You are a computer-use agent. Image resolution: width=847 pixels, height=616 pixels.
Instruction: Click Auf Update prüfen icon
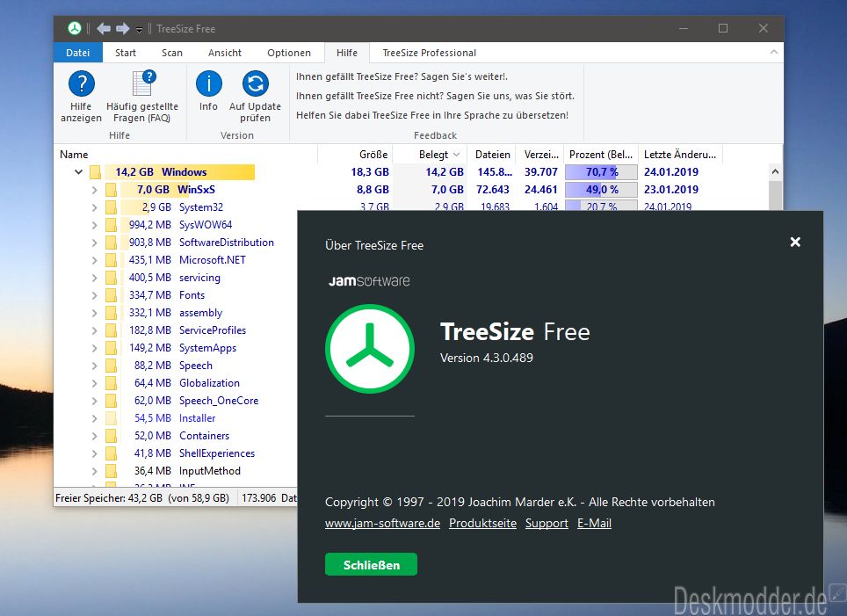[256, 83]
